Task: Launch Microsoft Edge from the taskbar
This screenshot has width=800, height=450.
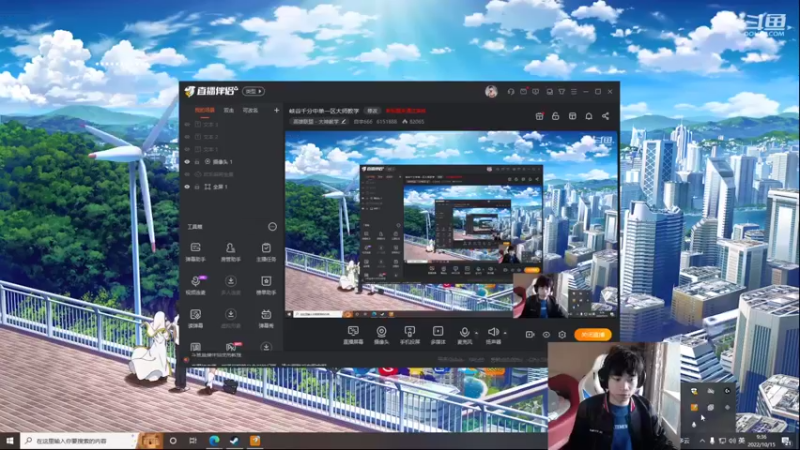Action: pyautogui.click(x=214, y=440)
